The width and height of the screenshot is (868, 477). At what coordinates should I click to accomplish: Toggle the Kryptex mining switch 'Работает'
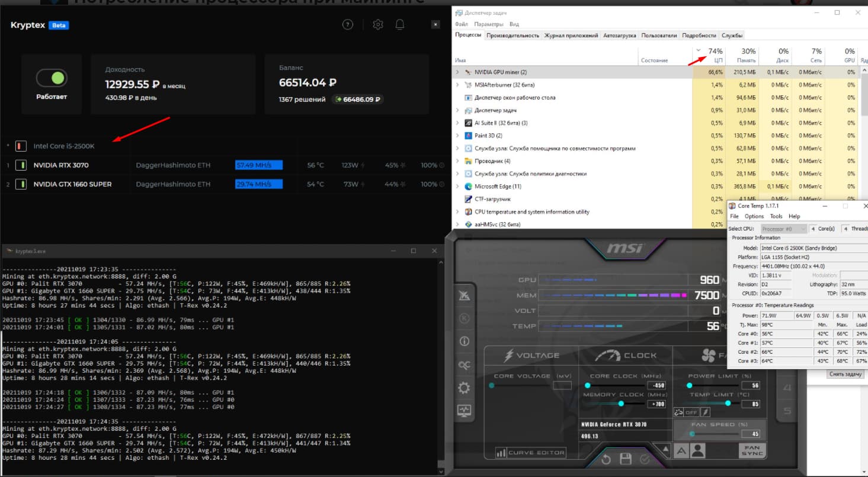coord(51,78)
